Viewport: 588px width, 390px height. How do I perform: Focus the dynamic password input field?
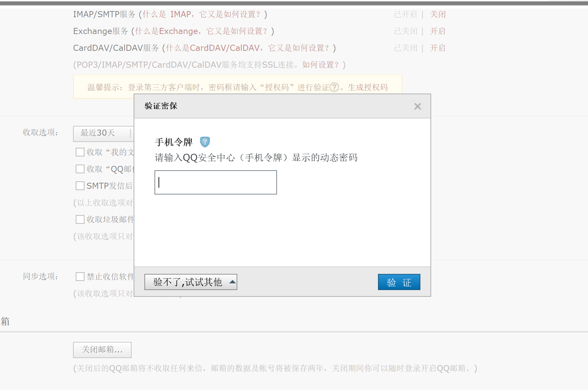[216, 182]
